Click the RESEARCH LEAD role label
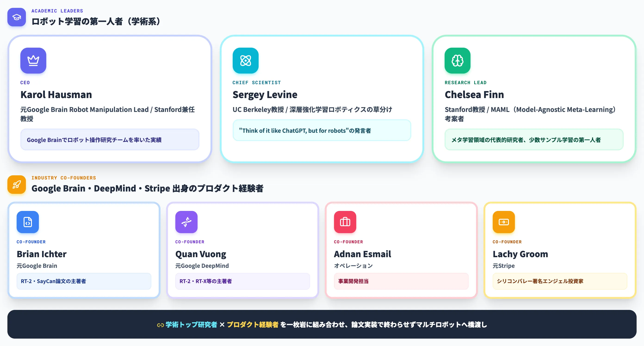The width and height of the screenshot is (644, 346). point(465,83)
